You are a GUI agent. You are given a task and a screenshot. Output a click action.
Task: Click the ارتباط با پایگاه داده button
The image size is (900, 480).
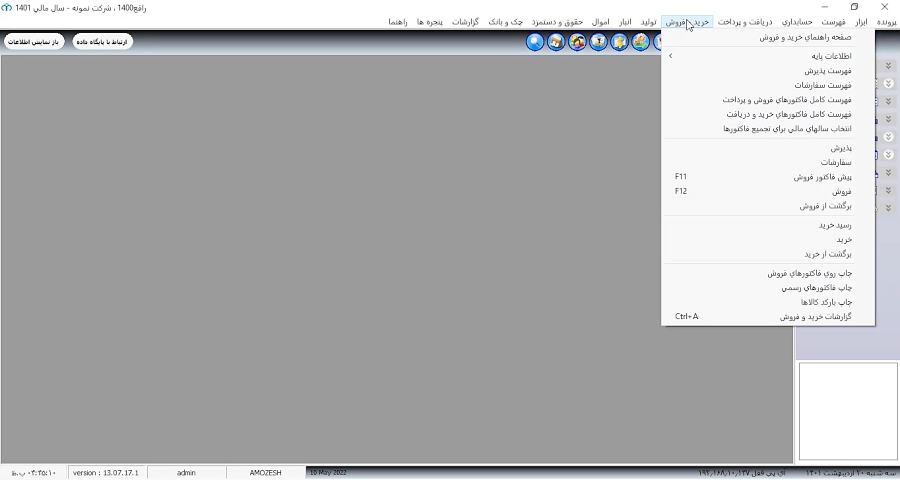pos(103,42)
